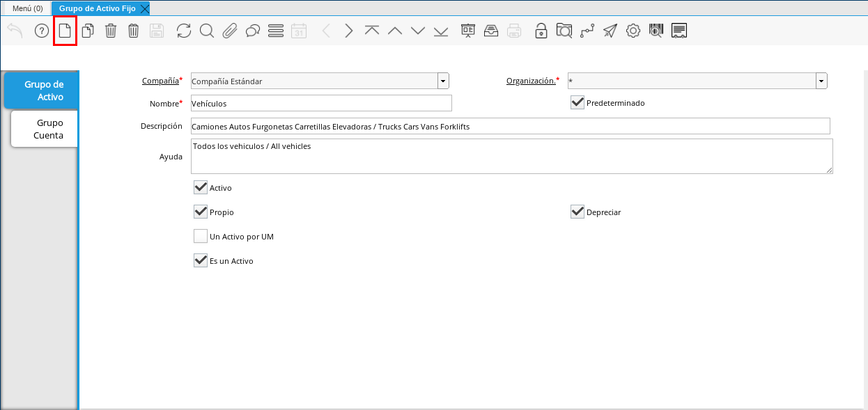Click the New Record icon in toolbar
This screenshot has width=868, height=410.
click(x=65, y=31)
